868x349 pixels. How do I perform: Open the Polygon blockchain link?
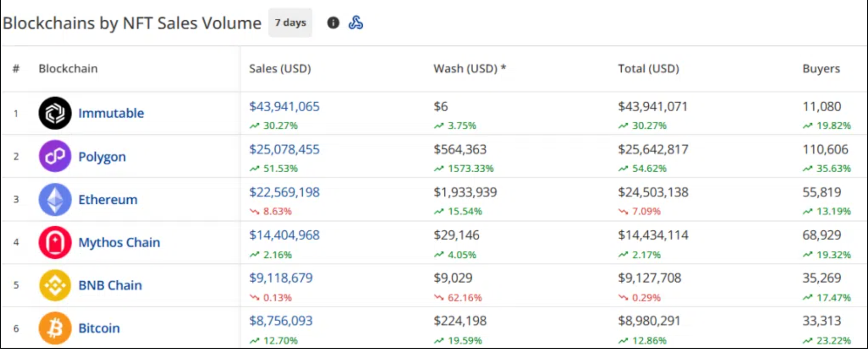pyautogui.click(x=102, y=157)
